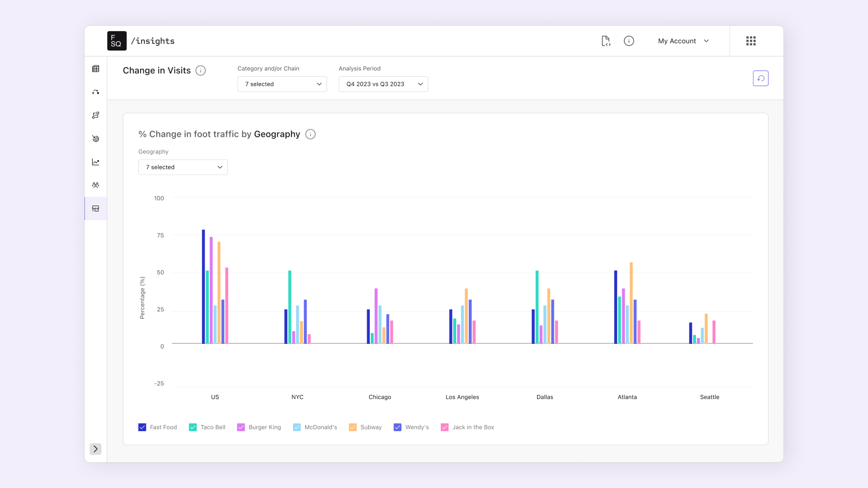Open the Category and/or Chain dropdown
The image size is (868, 488).
point(282,84)
